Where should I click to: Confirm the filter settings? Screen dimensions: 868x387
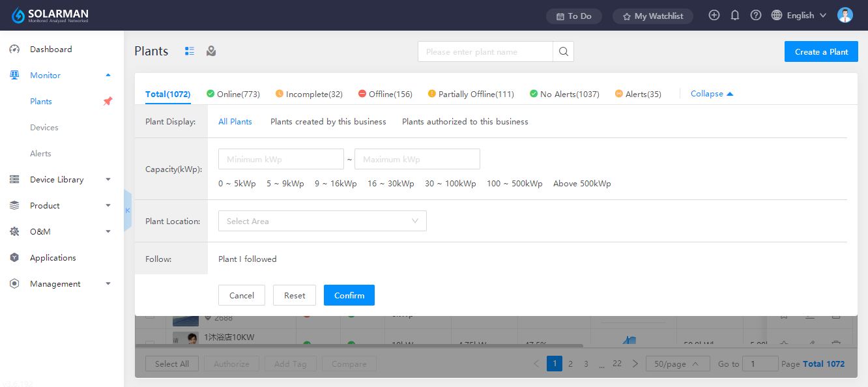349,295
